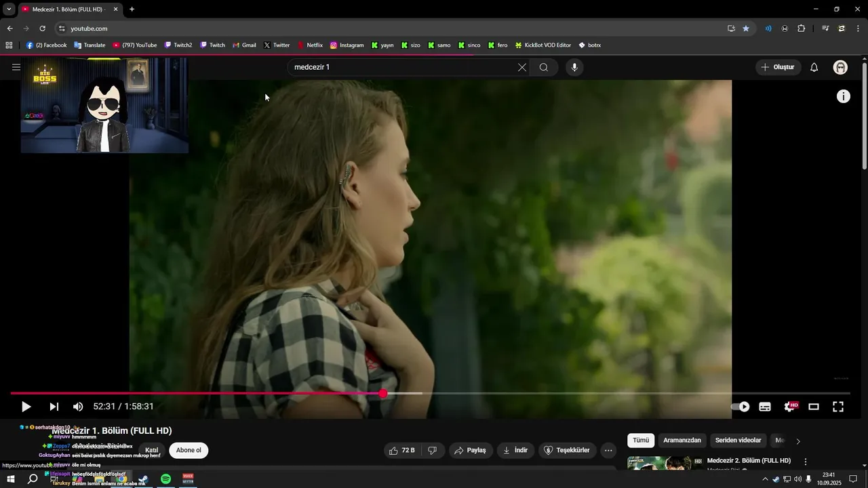Screen dimensions: 868x488
Task: Open the Chrome extensions puzzle icon
Action: (x=802, y=28)
